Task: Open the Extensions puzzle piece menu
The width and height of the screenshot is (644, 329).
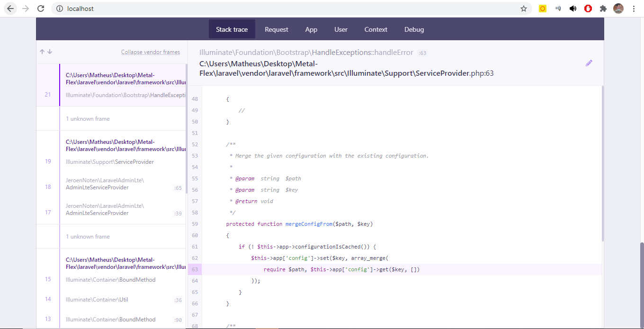Action: pyautogui.click(x=603, y=9)
